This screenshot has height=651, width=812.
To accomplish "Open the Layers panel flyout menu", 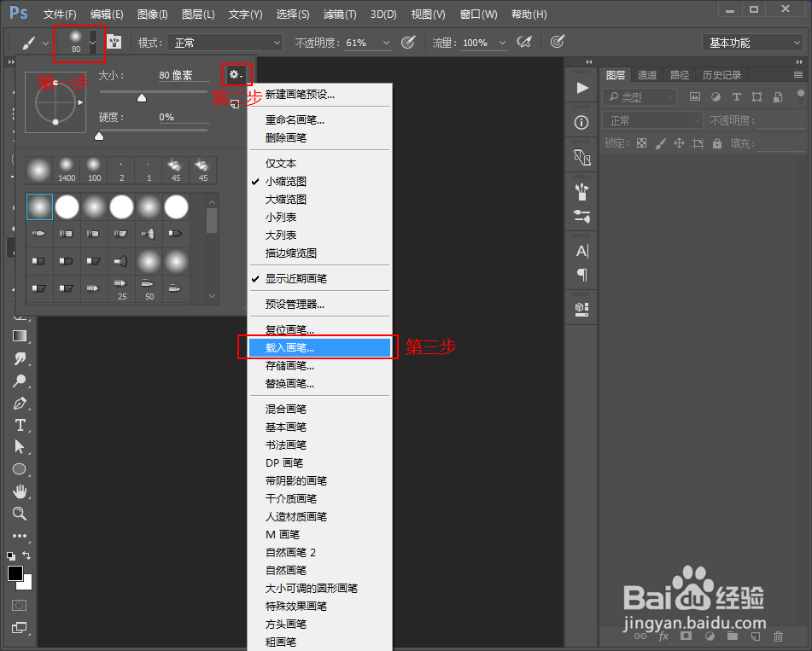I will pyautogui.click(x=798, y=75).
